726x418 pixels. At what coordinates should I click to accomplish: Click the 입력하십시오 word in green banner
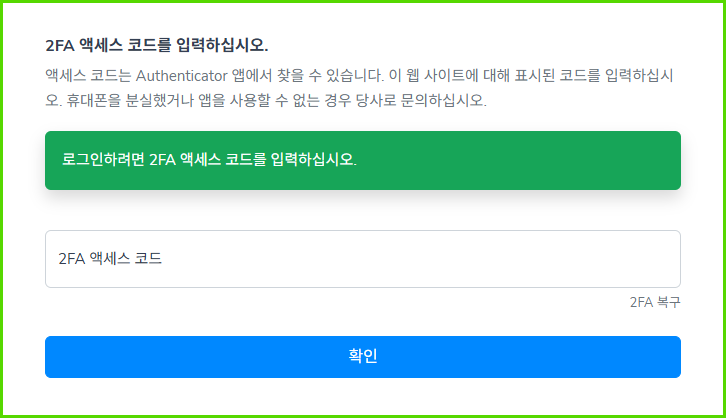coord(313,160)
